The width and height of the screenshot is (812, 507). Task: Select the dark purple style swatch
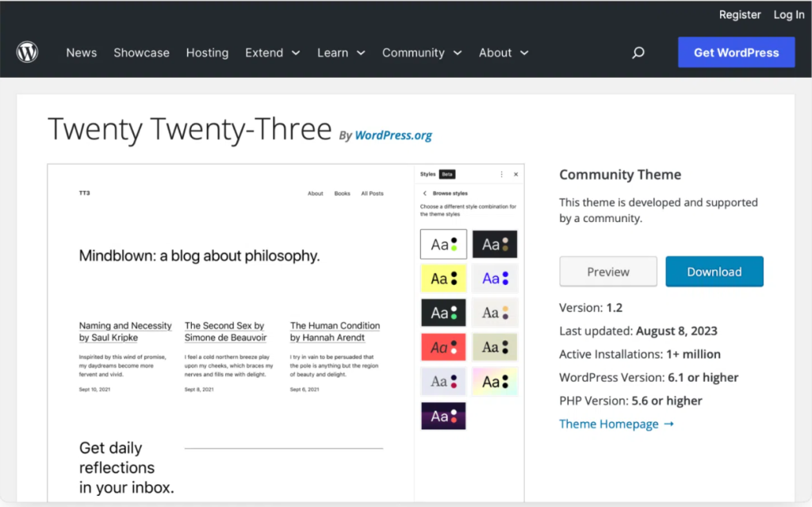pyautogui.click(x=443, y=416)
